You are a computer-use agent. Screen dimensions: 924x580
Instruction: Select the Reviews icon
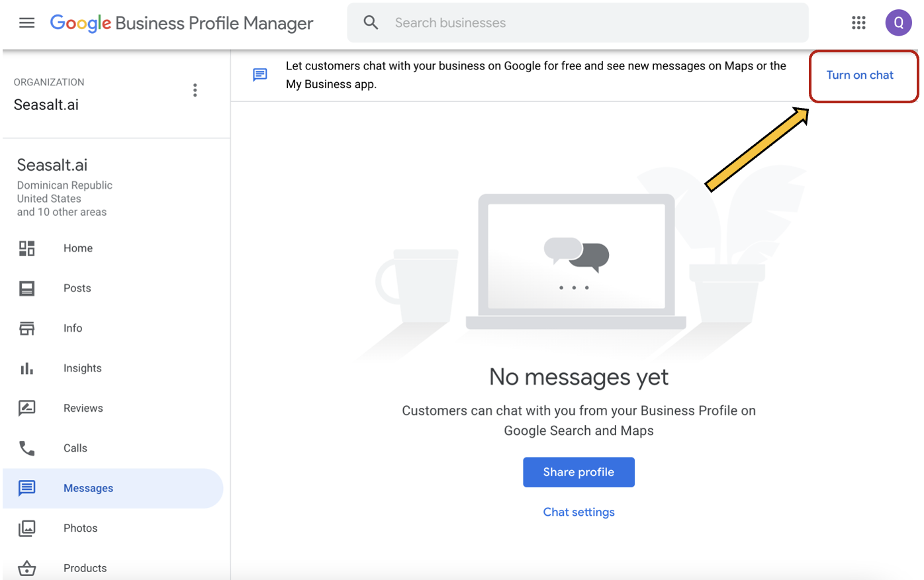[26, 408]
